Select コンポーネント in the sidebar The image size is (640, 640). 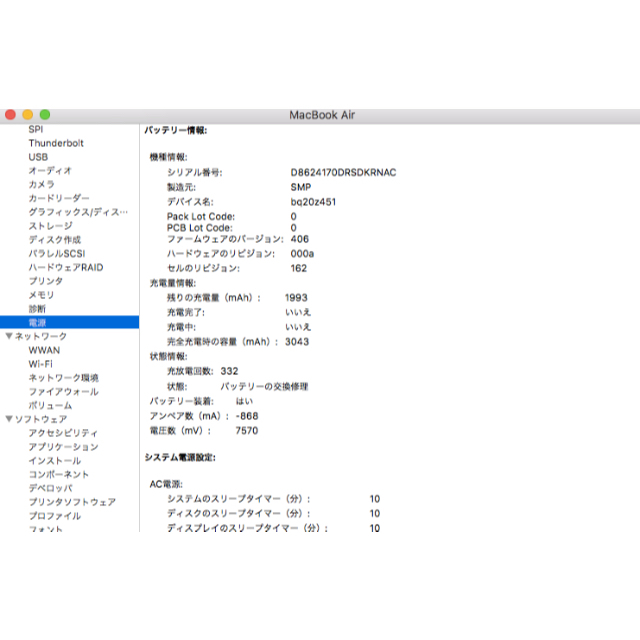click(59, 474)
